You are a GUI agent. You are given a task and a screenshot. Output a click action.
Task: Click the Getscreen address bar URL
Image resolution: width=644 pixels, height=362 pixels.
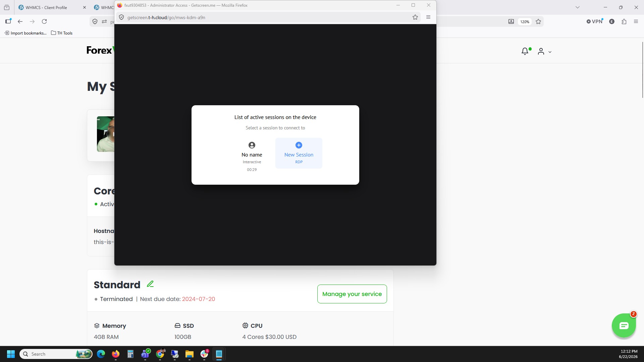coord(166,17)
